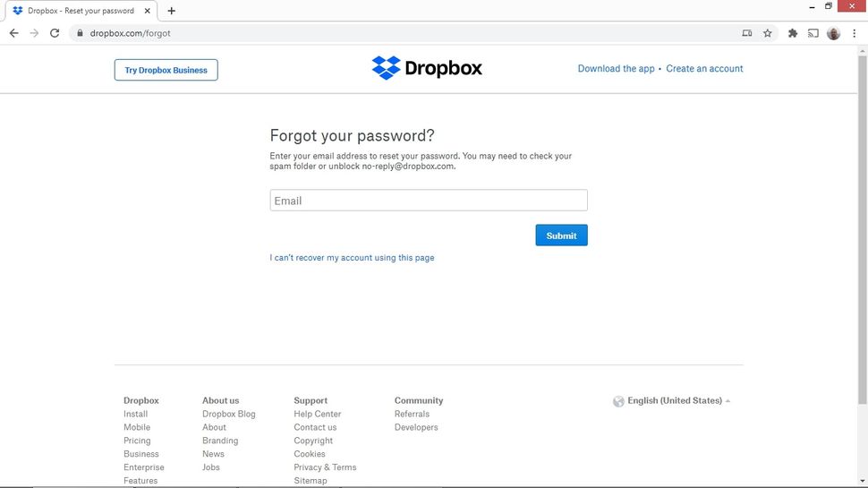Open the Cookies footer link
The image size is (868, 488).
[x=310, y=454]
